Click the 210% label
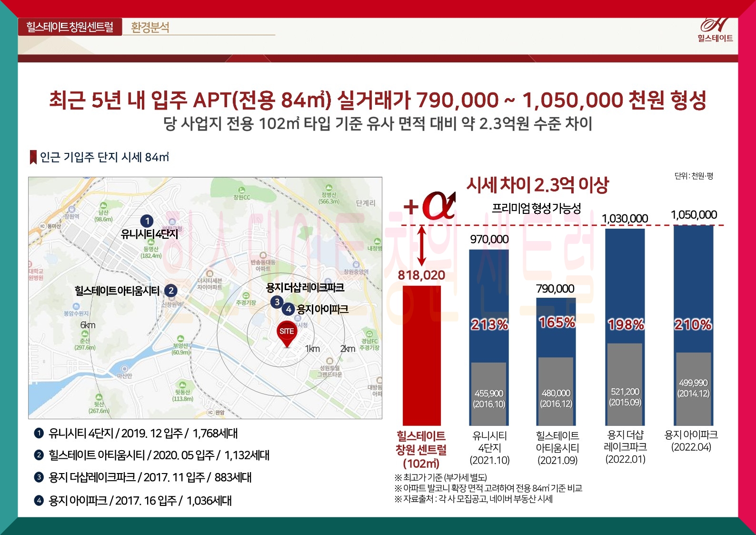 [x=693, y=325]
